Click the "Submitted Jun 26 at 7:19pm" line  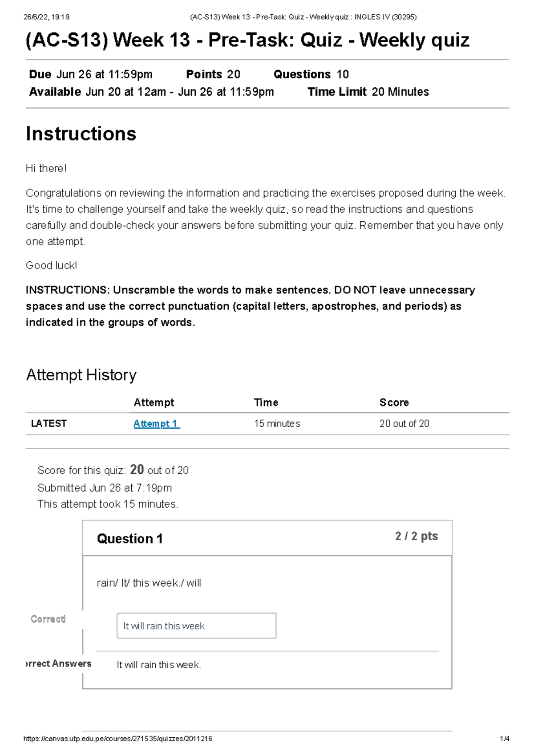tap(105, 488)
